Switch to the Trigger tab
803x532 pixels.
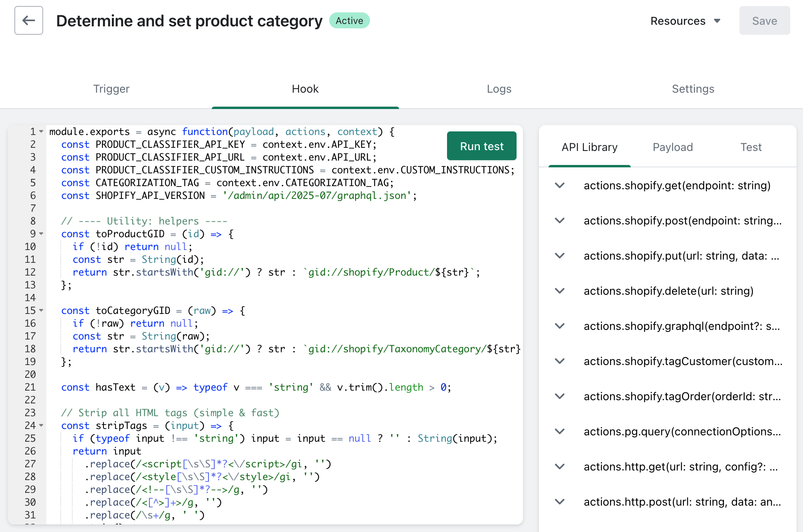tap(111, 89)
